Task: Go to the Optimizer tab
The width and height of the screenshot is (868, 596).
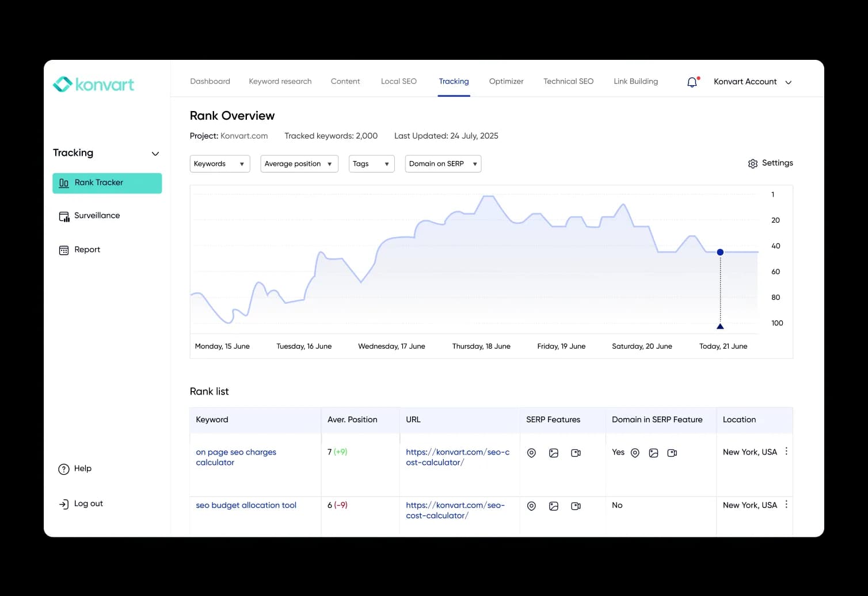Action: point(507,82)
